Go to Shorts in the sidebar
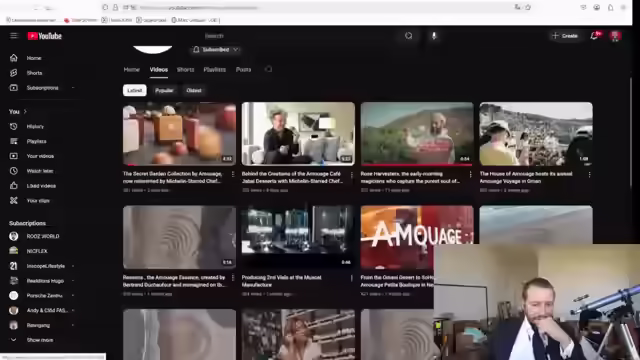This screenshot has height=360, width=640. point(34,73)
